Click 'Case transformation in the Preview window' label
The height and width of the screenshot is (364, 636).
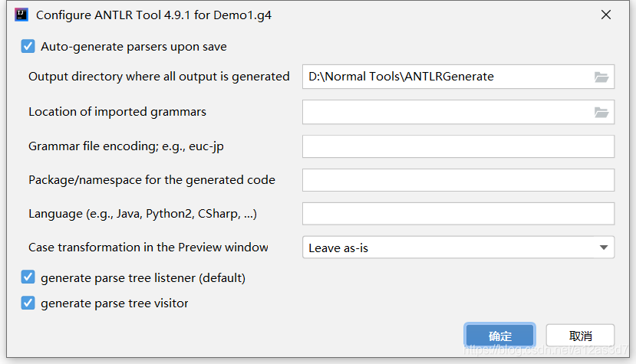coord(148,248)
